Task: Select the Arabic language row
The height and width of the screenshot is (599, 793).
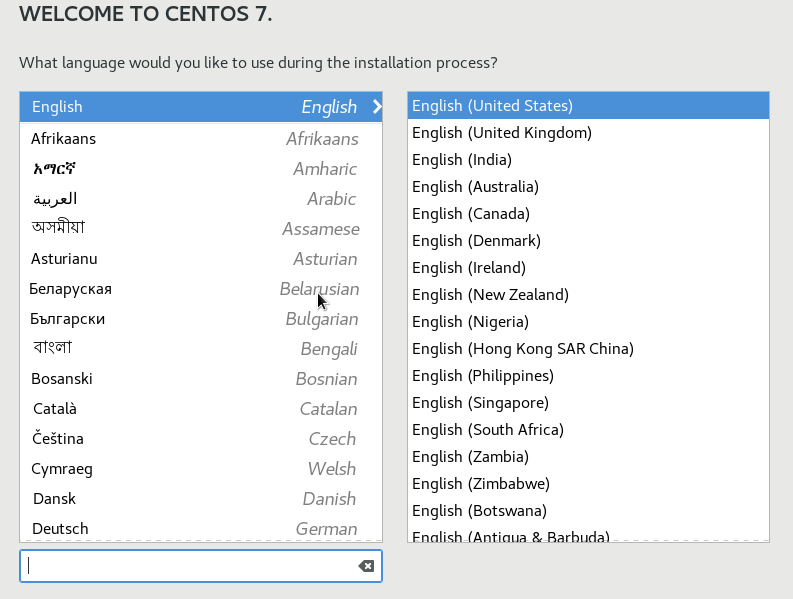Action: tap(200, 199)
